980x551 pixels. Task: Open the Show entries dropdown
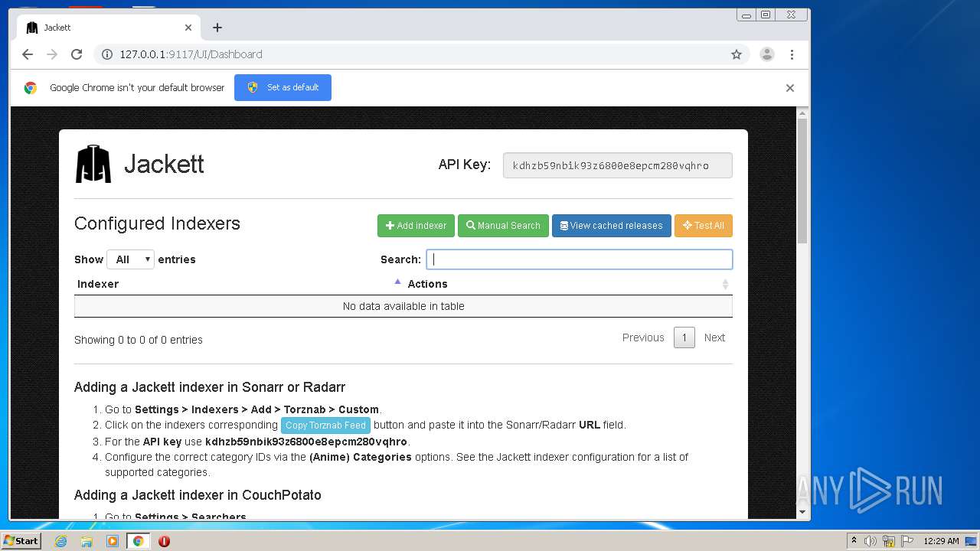pos(131,259)
